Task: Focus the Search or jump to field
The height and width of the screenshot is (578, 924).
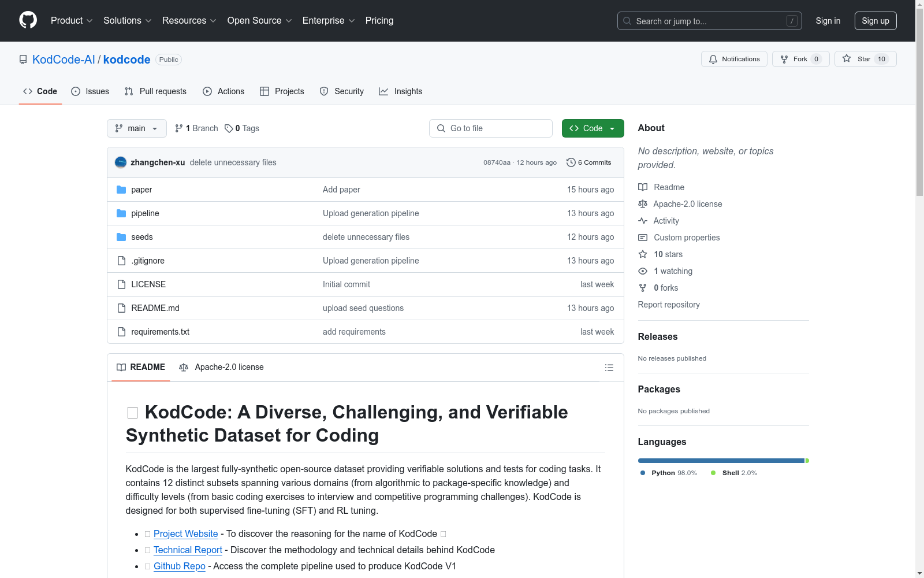Action: click(710, 21)
